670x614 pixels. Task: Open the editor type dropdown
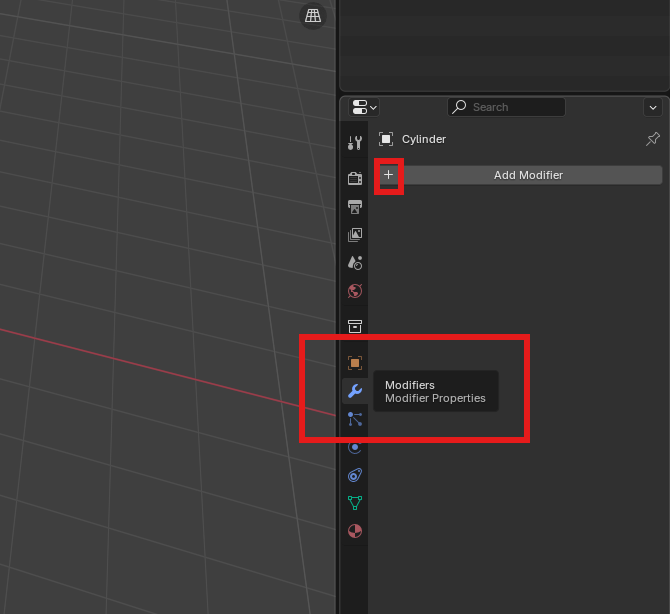pyautogui.click(x=364, y=107)
